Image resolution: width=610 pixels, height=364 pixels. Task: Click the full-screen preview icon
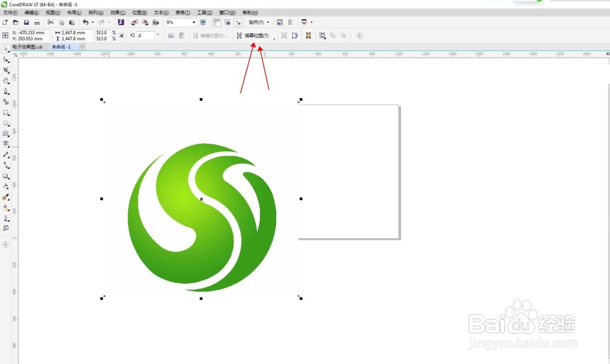(203, 22)
